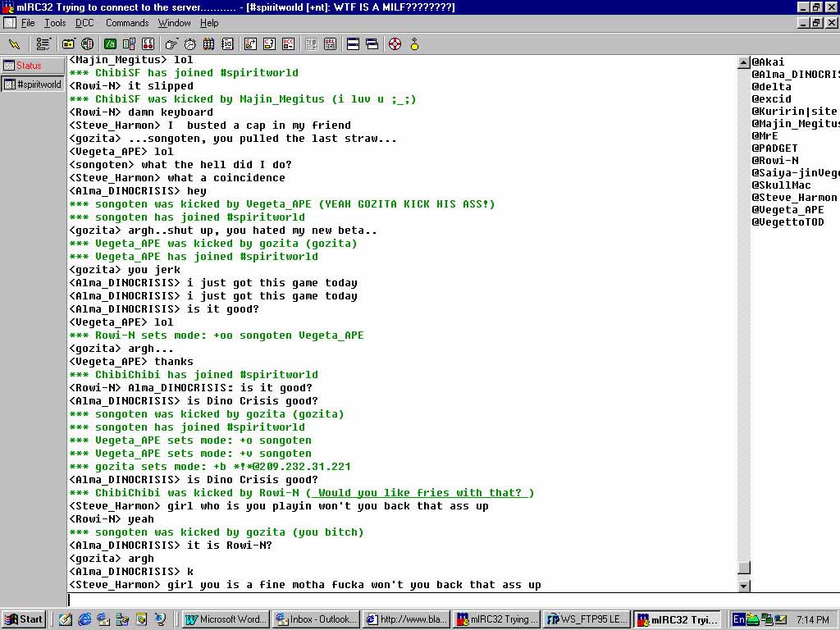Click the yellow About mIRC icon
The width and height of the screenshot is (840, 630).
coord(414,44)
